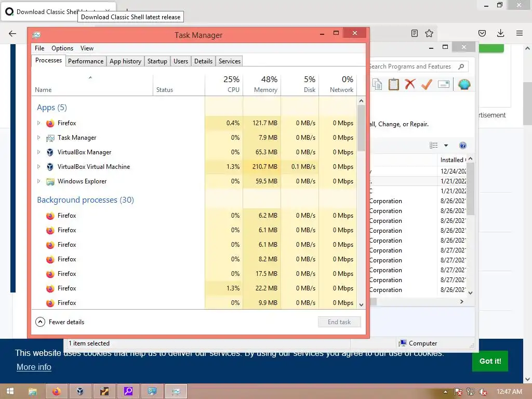Open the File menu in Task Manager
This screenshot has height=399, width=532.
pyautogui.click(x=39, y=48)
